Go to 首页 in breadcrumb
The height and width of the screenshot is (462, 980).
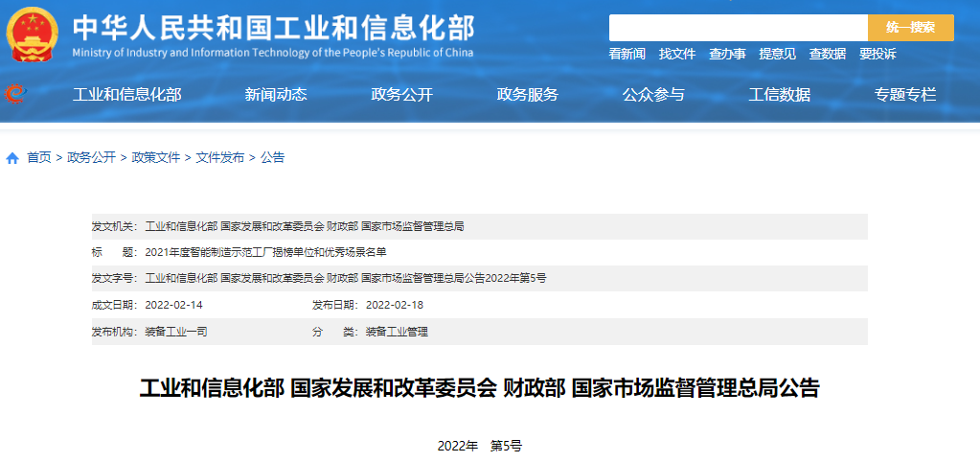tap(38, 157)
